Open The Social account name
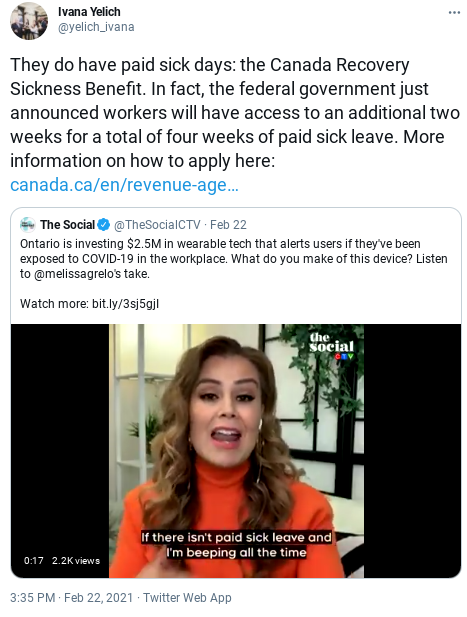 click(68, 225)
